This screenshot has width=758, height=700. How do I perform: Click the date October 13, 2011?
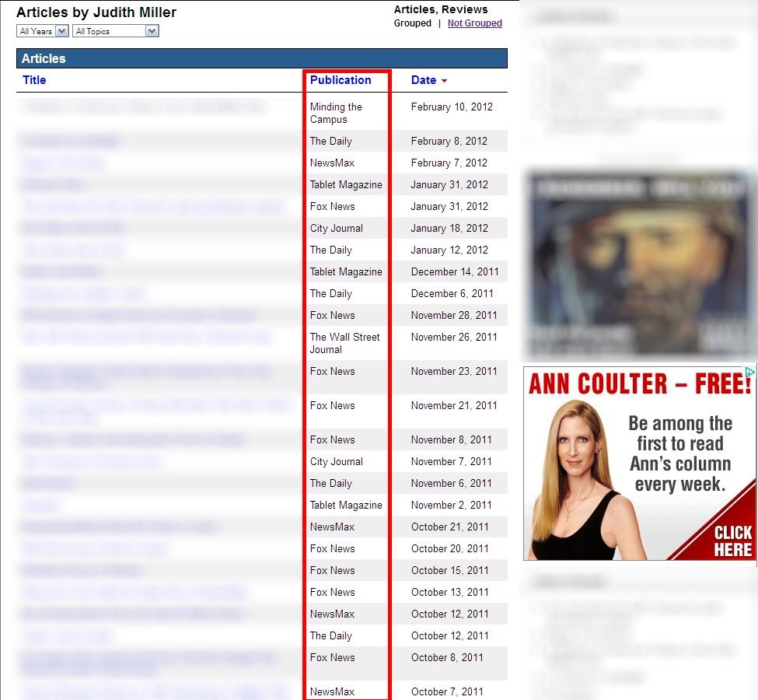pos(450,593)
